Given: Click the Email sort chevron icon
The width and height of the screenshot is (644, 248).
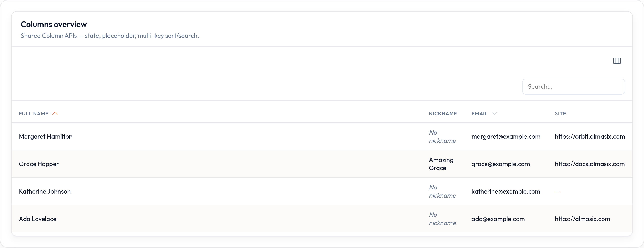Looking at the screenshot, I should coord(494,114).
